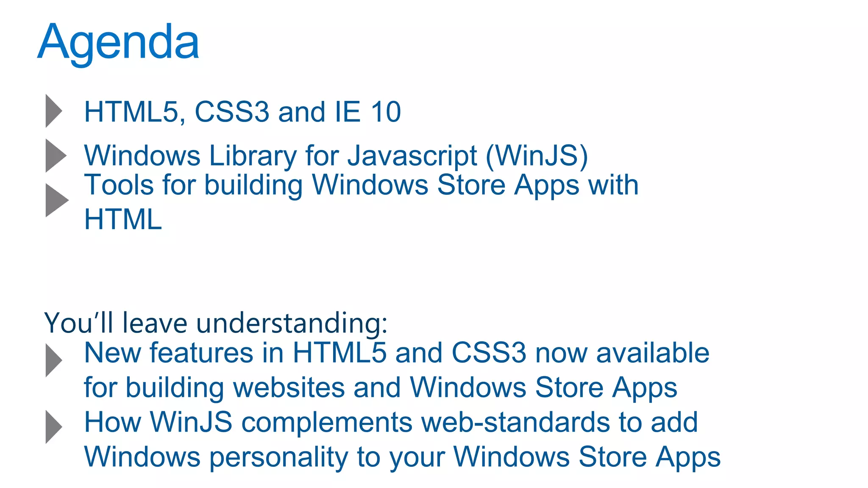Click the New features in HTML5 and CSS3 line
868x488 pixels.
[397, 352]
